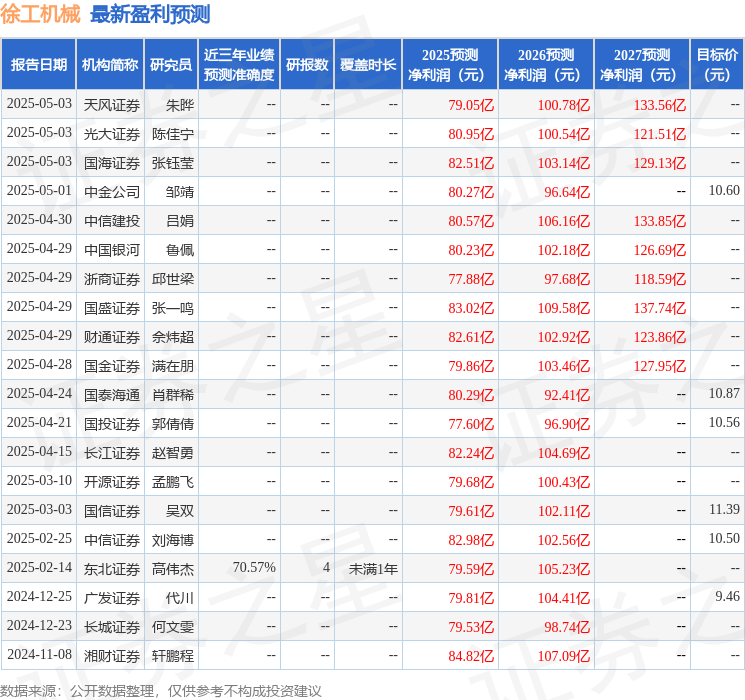Screen dimensions: 745x700
Task: Click the 2024-11-08 report date
Action: click(39, 654)
